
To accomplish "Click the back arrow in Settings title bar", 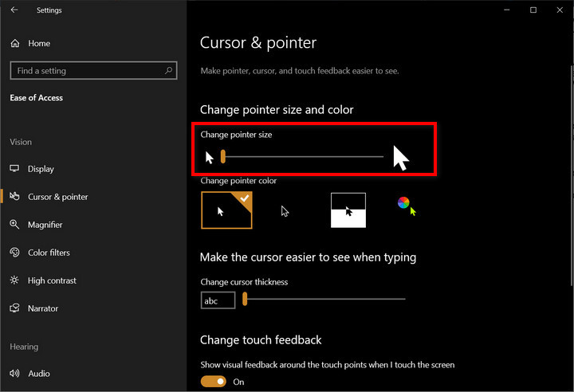I will (15, 10).
